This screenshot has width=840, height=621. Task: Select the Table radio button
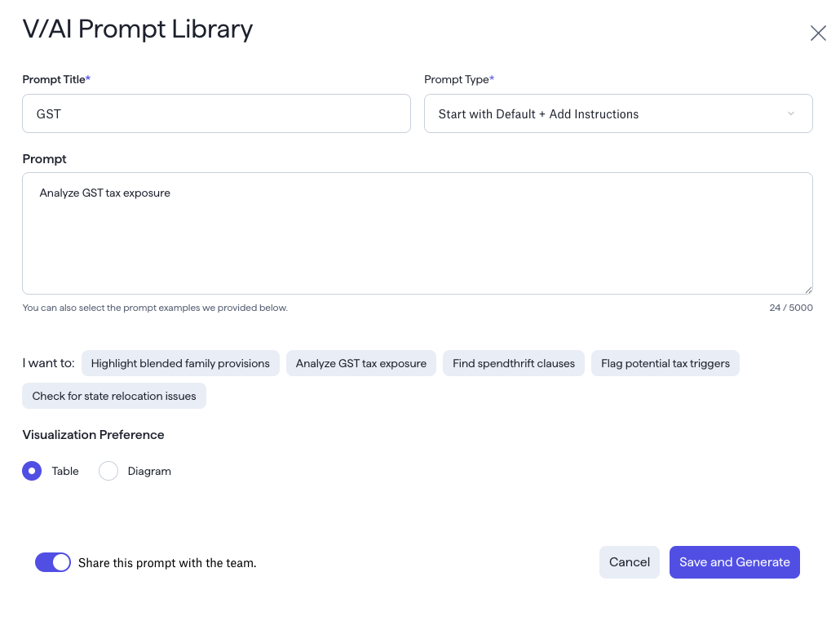click(x=32, y=471)
